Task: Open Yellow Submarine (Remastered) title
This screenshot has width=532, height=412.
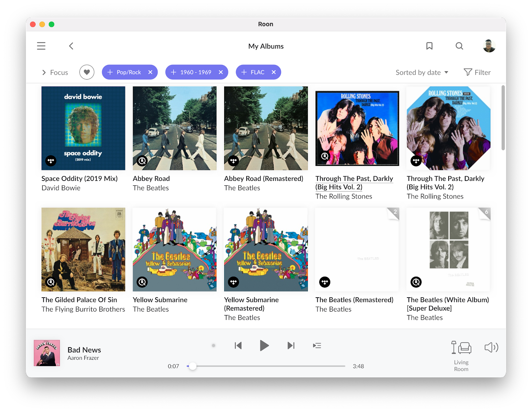Action: tap(251, 304)
